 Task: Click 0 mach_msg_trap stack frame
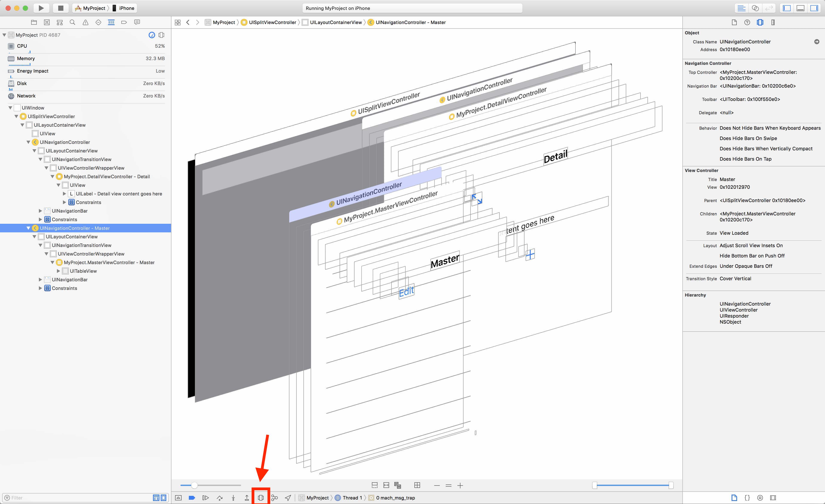(392, 498)
